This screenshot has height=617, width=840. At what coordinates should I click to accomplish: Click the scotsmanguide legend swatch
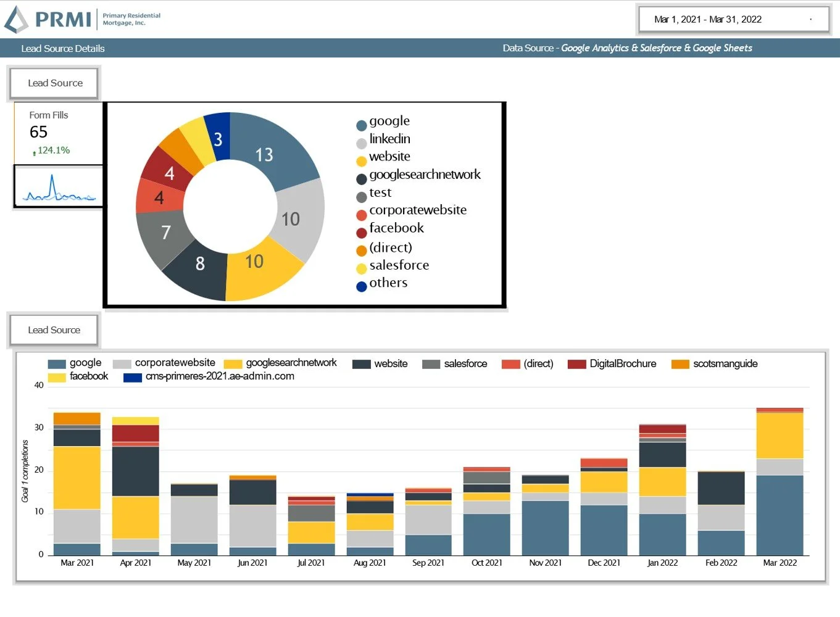tap(680, 364)
